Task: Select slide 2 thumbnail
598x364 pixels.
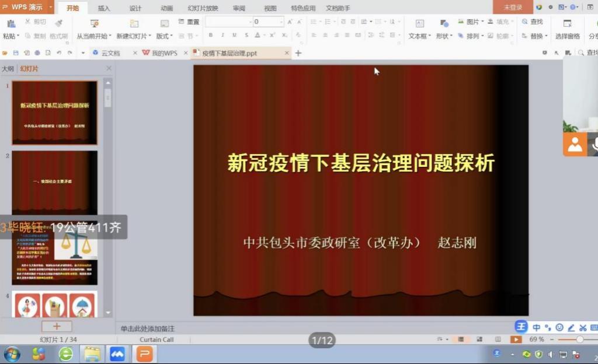Action: pyautogui.click(x=54, y=183)
